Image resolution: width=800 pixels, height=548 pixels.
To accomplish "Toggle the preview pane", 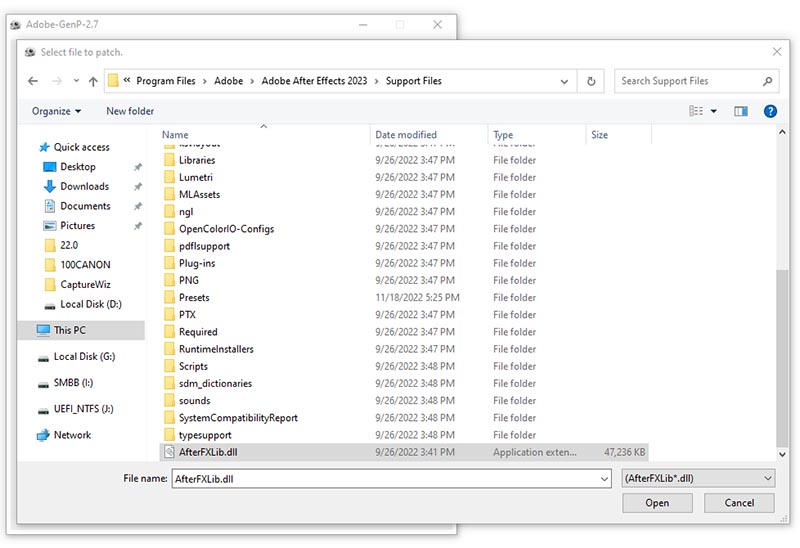I will coord(741,111).
